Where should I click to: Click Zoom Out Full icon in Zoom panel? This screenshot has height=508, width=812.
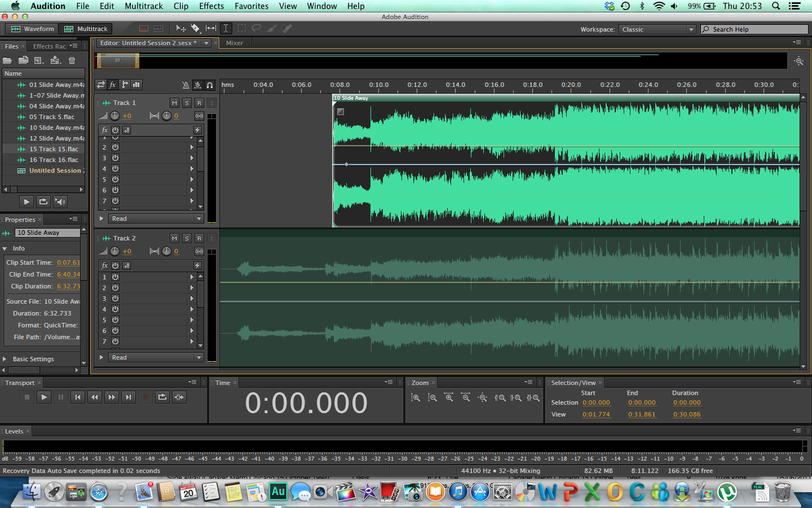point(483,398)
